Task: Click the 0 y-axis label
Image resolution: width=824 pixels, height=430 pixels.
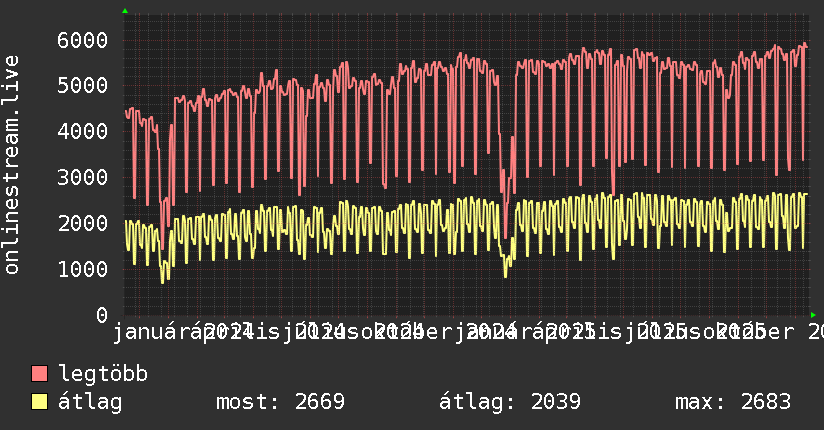Action: (x=102, y=315)
